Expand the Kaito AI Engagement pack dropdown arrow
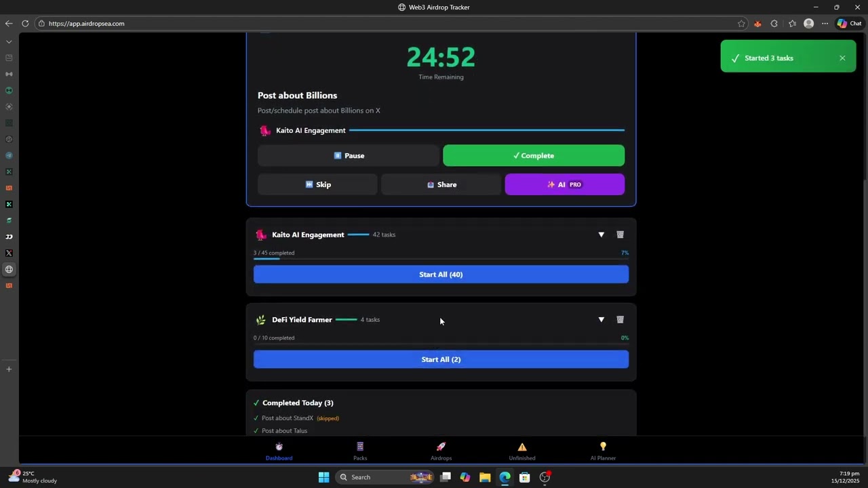 pyautogui.click(x=601, y=235)
